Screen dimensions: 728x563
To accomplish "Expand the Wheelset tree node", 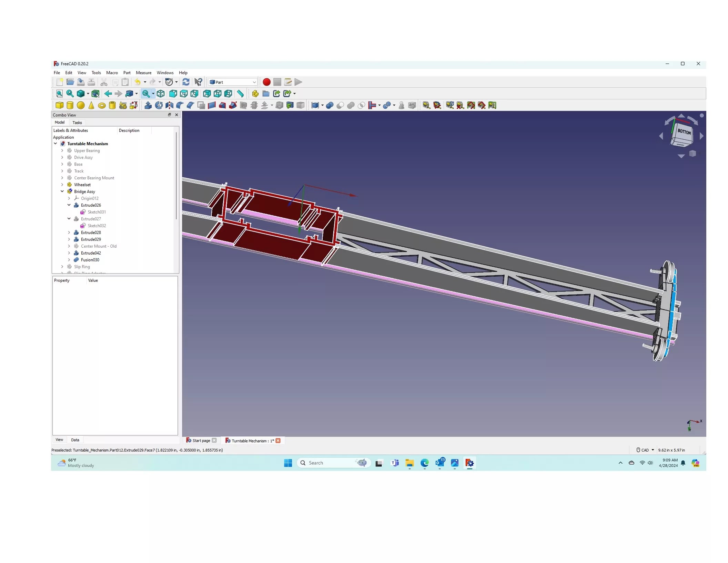I will coord(62,185).
